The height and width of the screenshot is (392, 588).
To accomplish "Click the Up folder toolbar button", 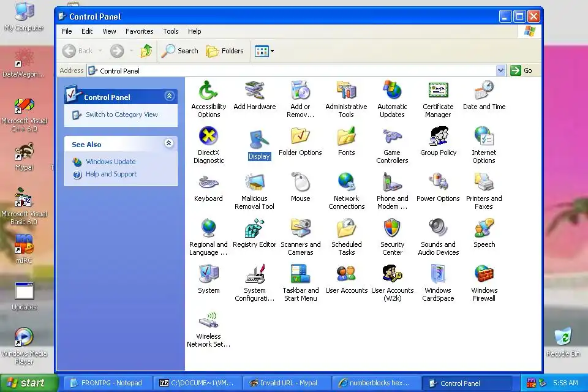I will tap(146, 51).
